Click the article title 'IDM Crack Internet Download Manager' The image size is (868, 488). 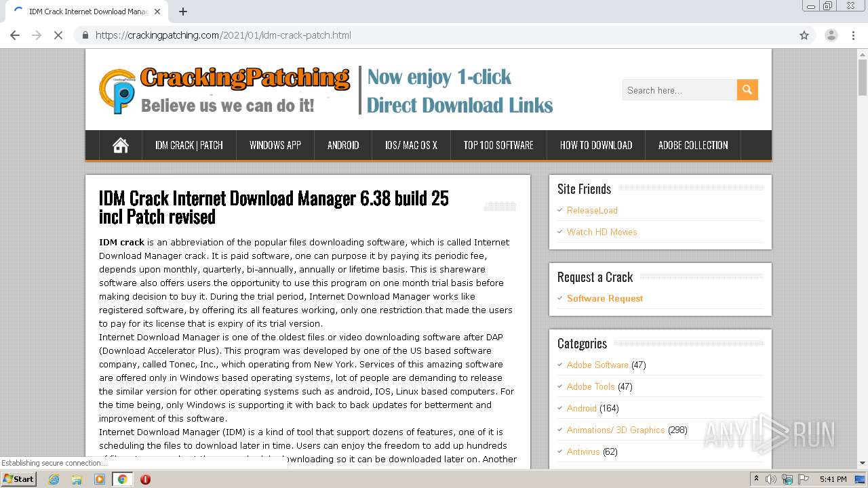pyautogui.click(x=274, y=207)
